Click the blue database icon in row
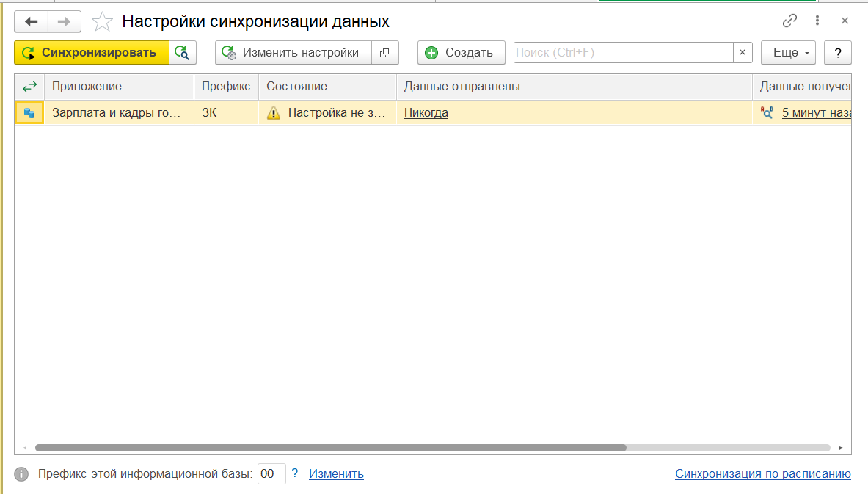This screenshot has width=868, height=494. (29, 113)
